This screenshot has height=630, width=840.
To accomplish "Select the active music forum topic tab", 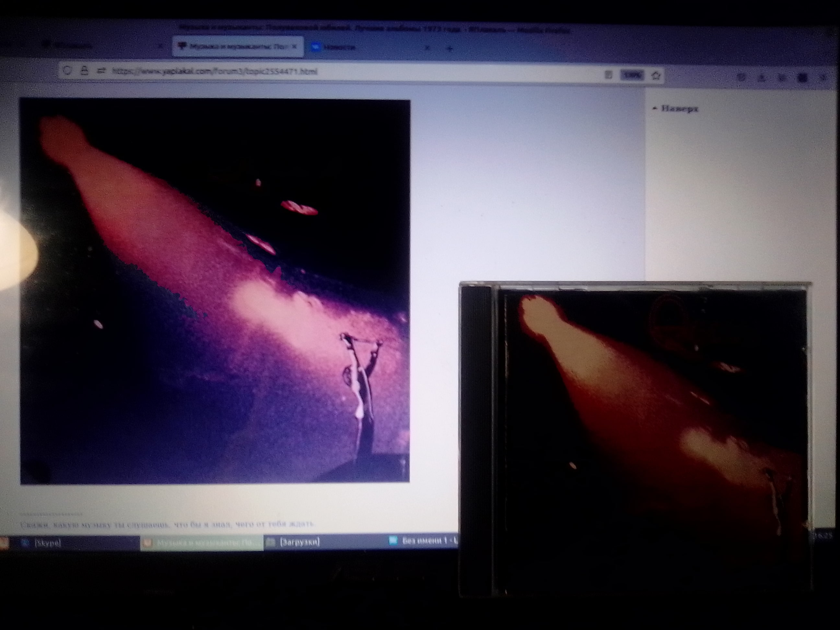I will pos(238,47).
